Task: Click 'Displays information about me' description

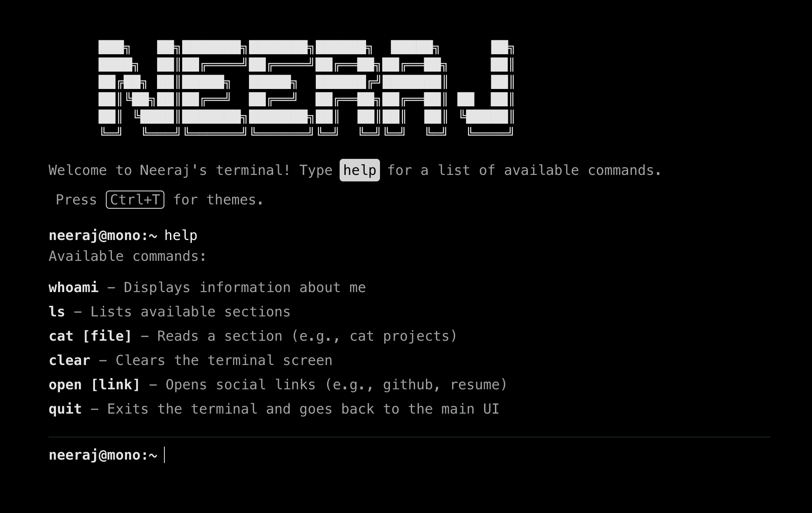Action: point(245,287)
